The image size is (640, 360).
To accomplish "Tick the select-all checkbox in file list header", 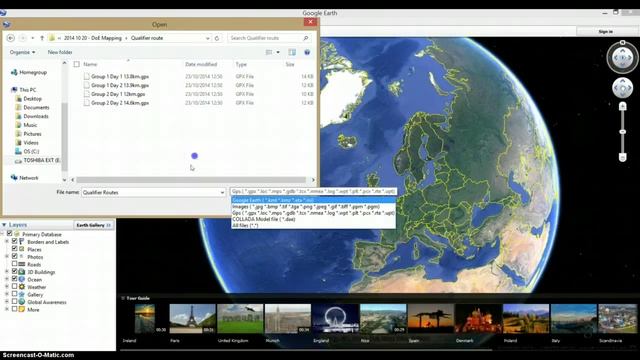I will point(77,64).
